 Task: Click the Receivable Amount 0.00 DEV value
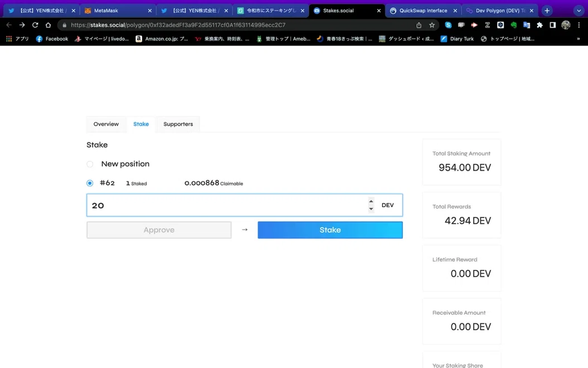pyautogui.click(x=470, y=327)
